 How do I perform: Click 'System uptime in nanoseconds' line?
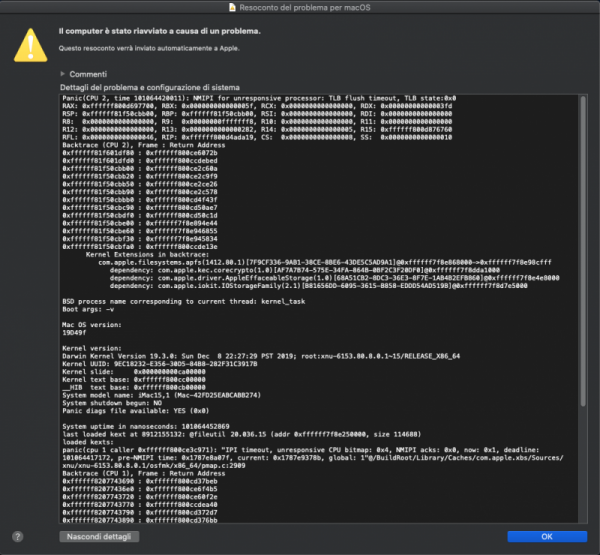(146, 426)
